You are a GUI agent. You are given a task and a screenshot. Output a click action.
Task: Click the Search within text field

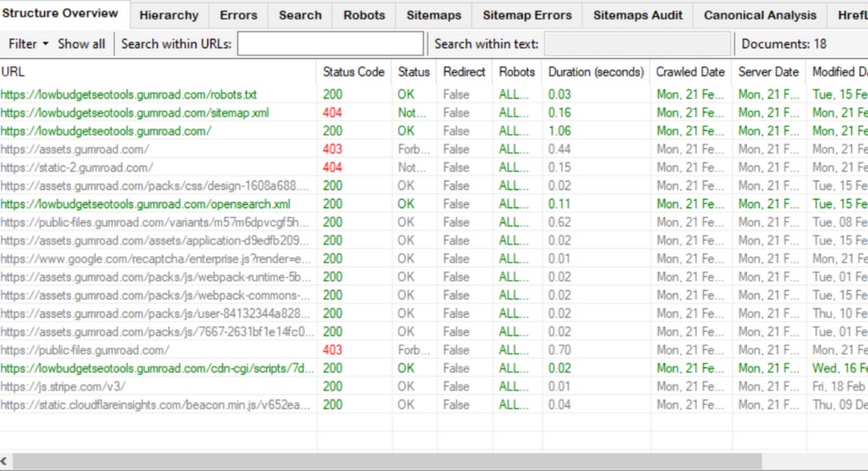[x=637, y=44]
